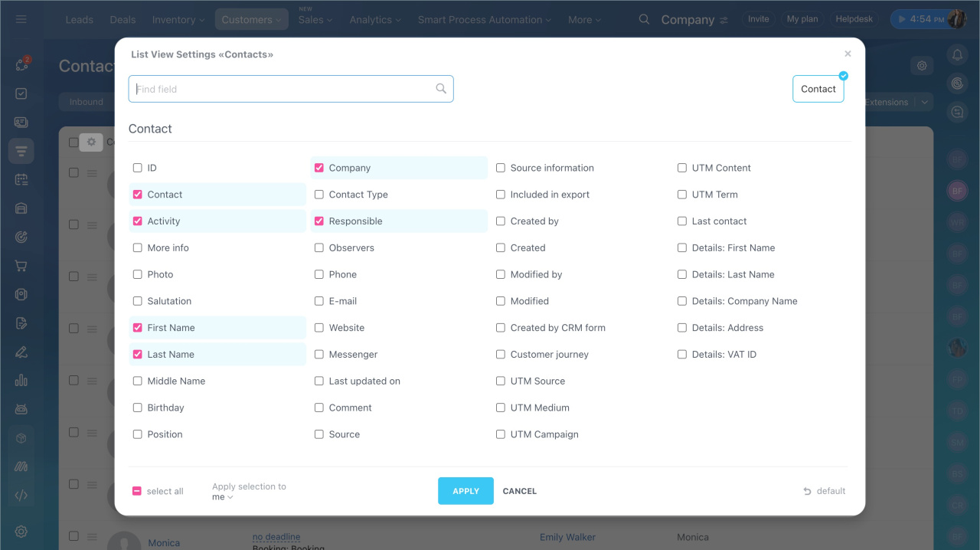Click the search magnifier icon in top bar

[x=645, y=19]
